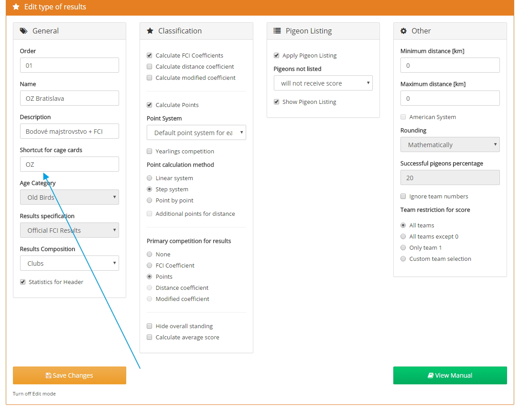
Task: Toggle the Statistics for Header checkbox
Action: pos(23,282)
